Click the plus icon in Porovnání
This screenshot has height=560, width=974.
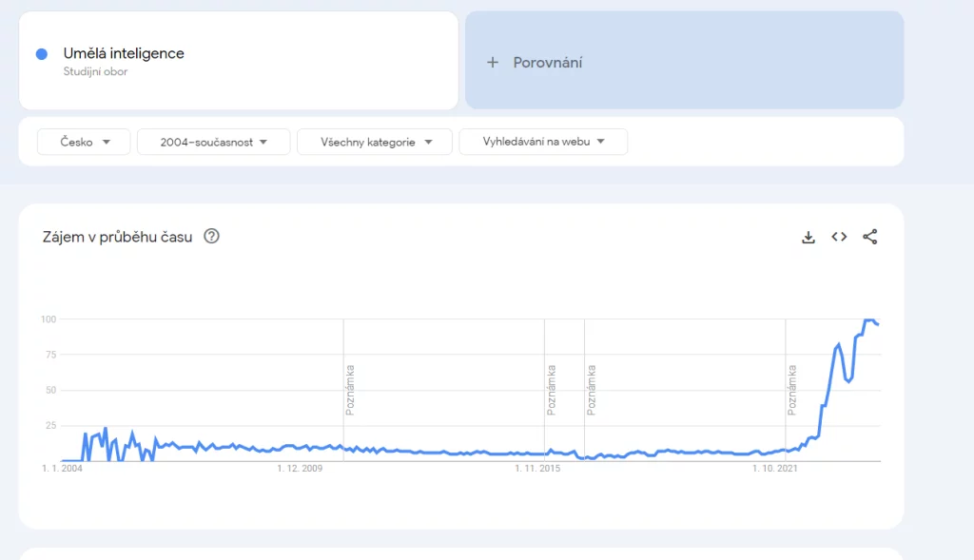pyautogui.click(x=493, y=62)
